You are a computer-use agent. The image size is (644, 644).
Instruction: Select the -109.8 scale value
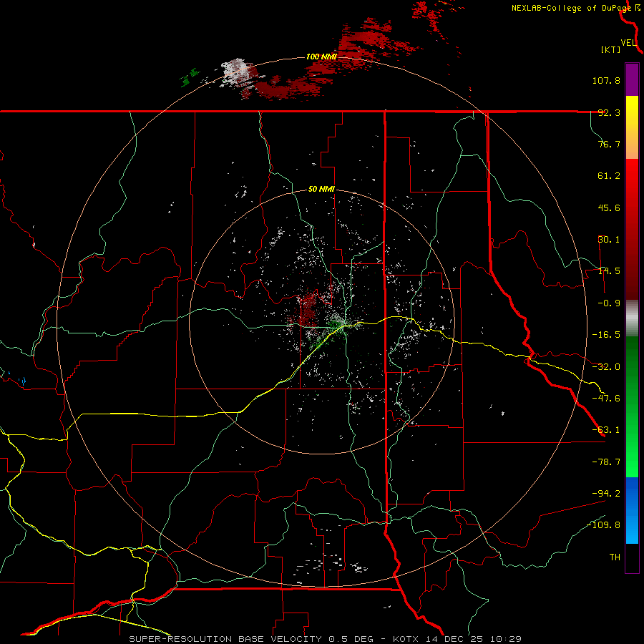[603, 525]
